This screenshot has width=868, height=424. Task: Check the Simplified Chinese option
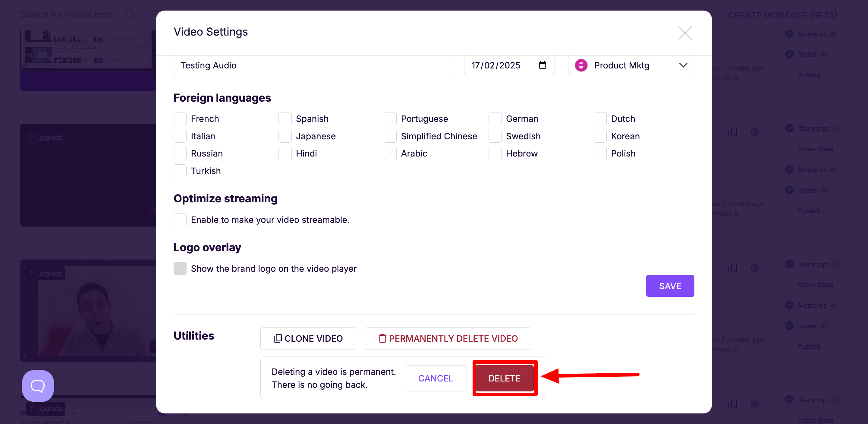tap(390, 136)
